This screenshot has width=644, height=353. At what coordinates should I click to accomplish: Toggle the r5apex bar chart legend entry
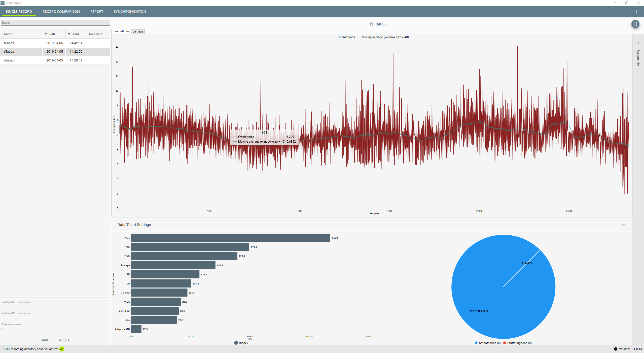tap(241, 343)
